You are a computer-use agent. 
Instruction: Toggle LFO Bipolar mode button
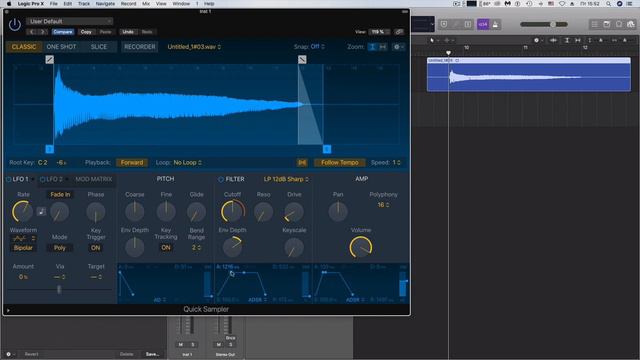(x=23, y=248)
